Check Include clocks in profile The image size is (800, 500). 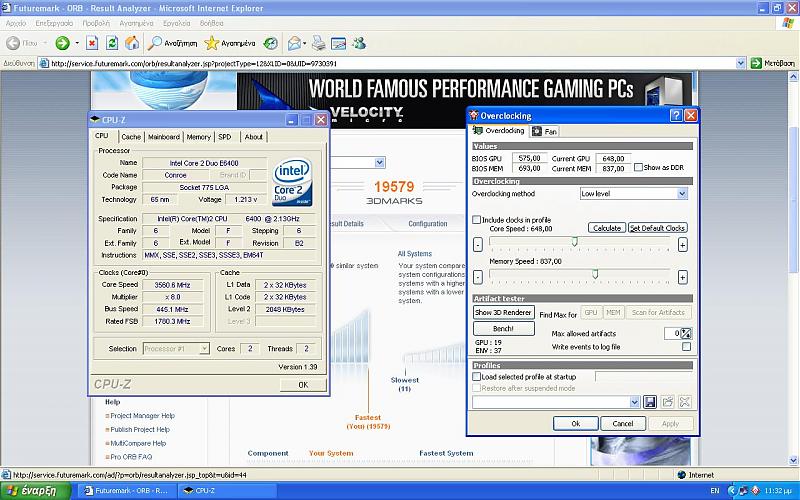(477, 219)
